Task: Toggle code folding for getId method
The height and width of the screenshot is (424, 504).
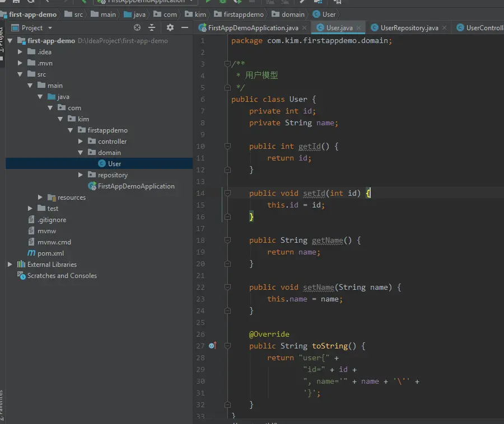Action: coord(227,147)
